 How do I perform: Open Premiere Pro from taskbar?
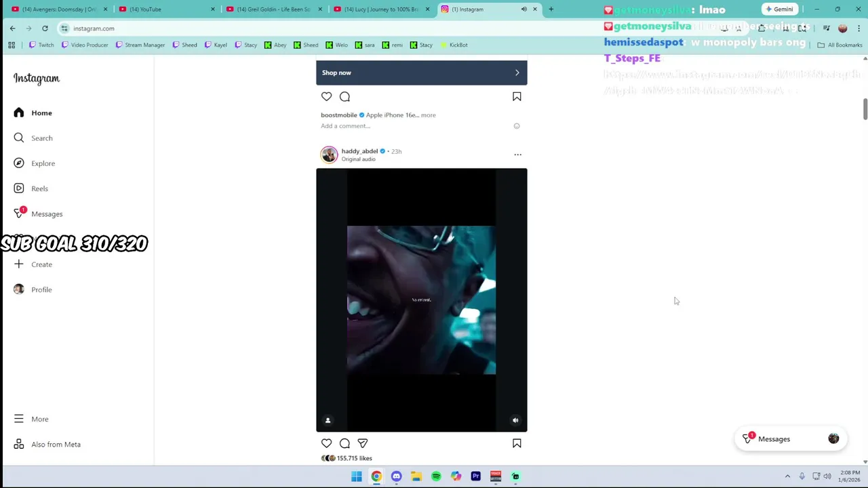475,476
